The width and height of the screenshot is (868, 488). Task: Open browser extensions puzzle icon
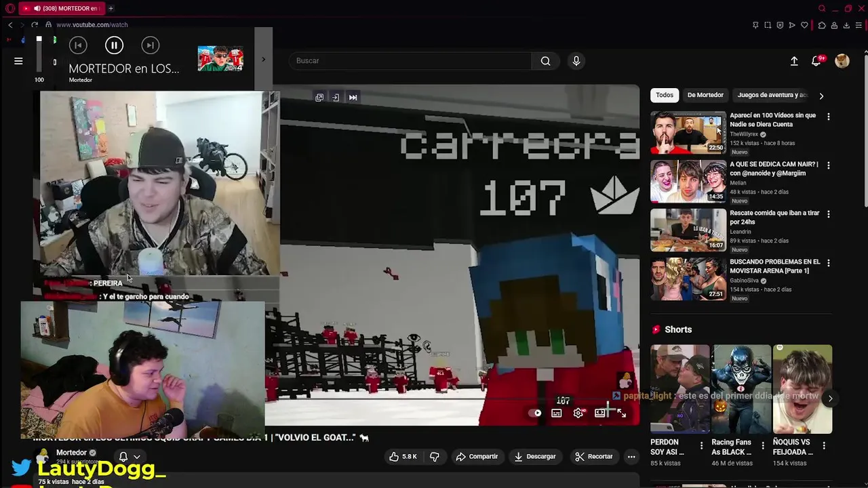click(822, 25)
